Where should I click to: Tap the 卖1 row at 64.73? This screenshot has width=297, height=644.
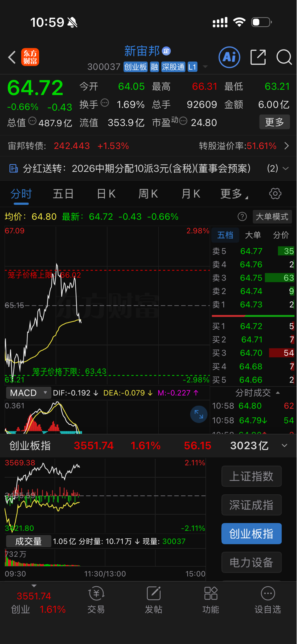253,304
